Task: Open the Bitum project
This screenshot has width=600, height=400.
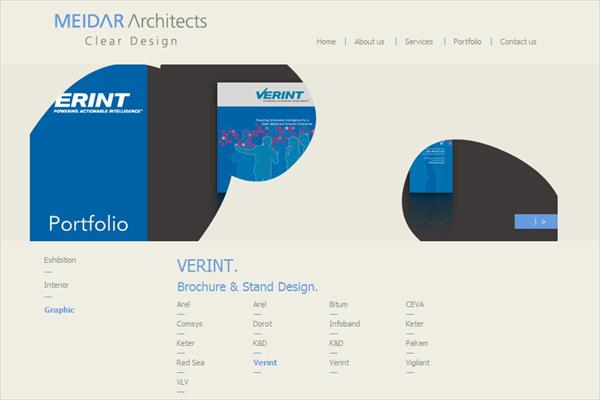Action: [338, 304]
